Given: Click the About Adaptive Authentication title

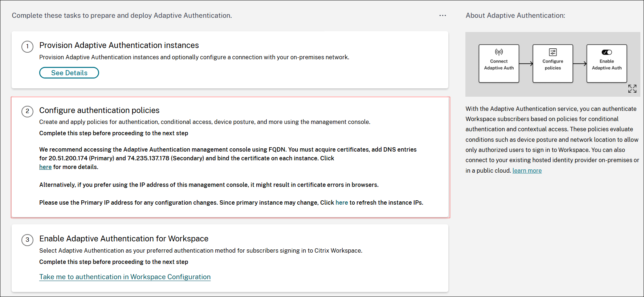Looking at the screenshot, I should tap(515, 16).
